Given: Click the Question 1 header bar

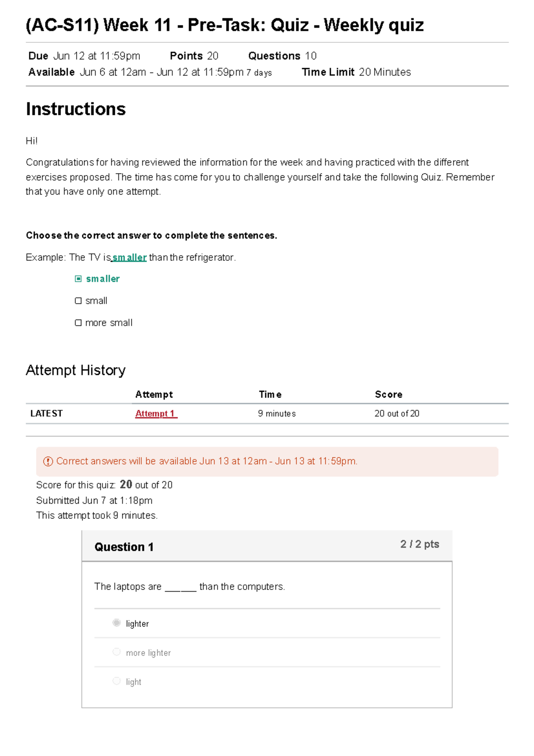Looking at the screenshot, I should tap(124, 546).
